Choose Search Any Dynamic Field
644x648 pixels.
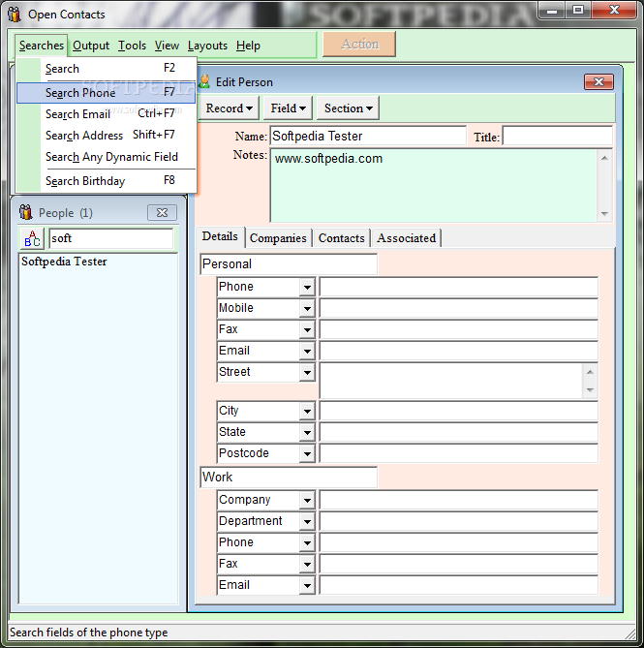107,157
